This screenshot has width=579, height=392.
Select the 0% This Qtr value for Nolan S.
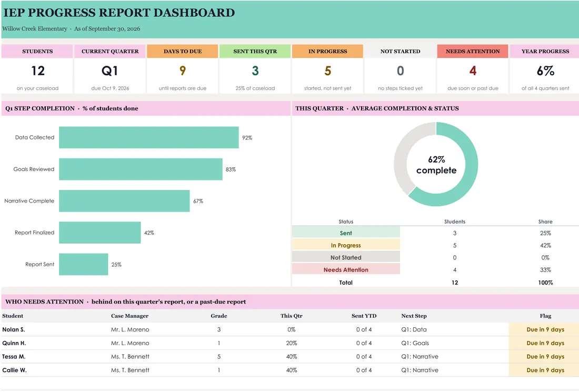coord(292,329)
